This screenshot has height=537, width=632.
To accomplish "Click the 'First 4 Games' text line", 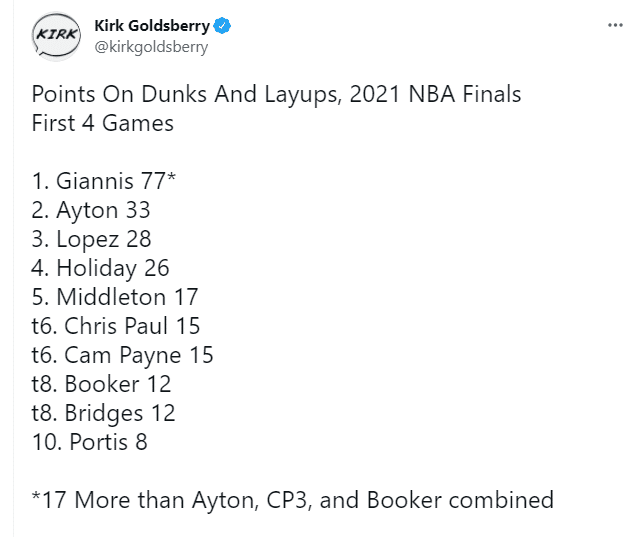I will (x=102, y=124).
